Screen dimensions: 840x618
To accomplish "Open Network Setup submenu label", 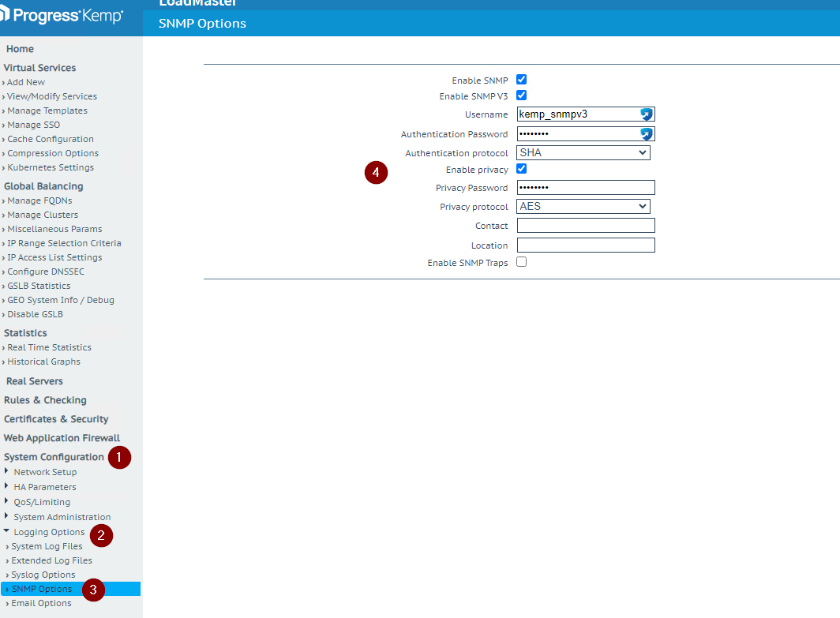I will (45, 472).
